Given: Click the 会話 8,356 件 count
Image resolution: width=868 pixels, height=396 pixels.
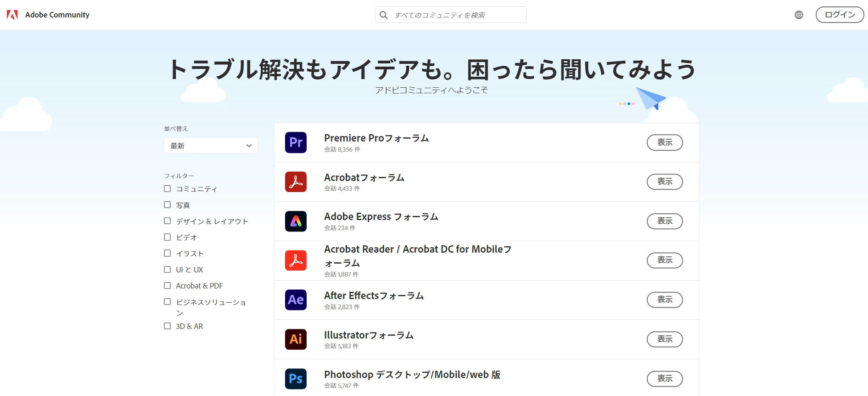Looking at the screenshot, I should pos(342,149).
